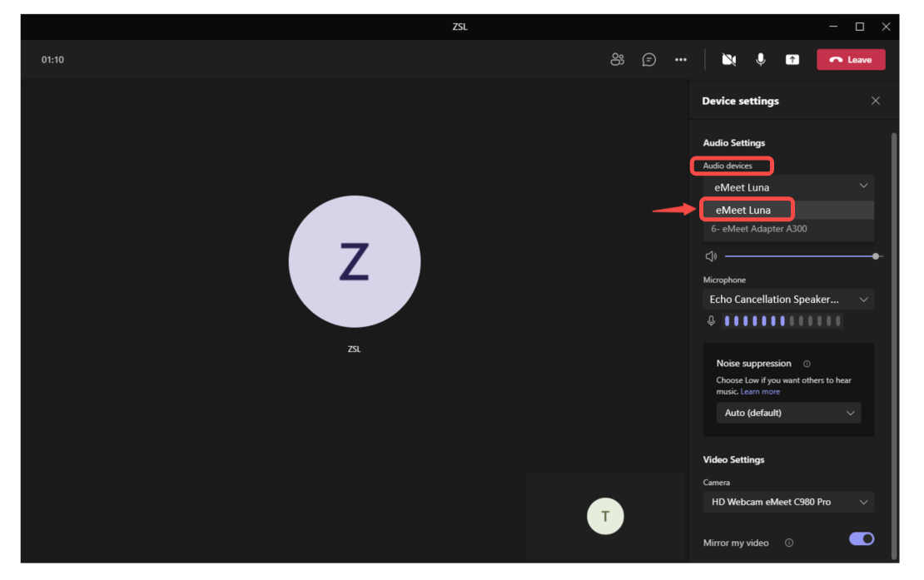The width and height of the screenshot is (924, 580).
Task: Toggle Mirror my video switch
Action: point(862,539)
